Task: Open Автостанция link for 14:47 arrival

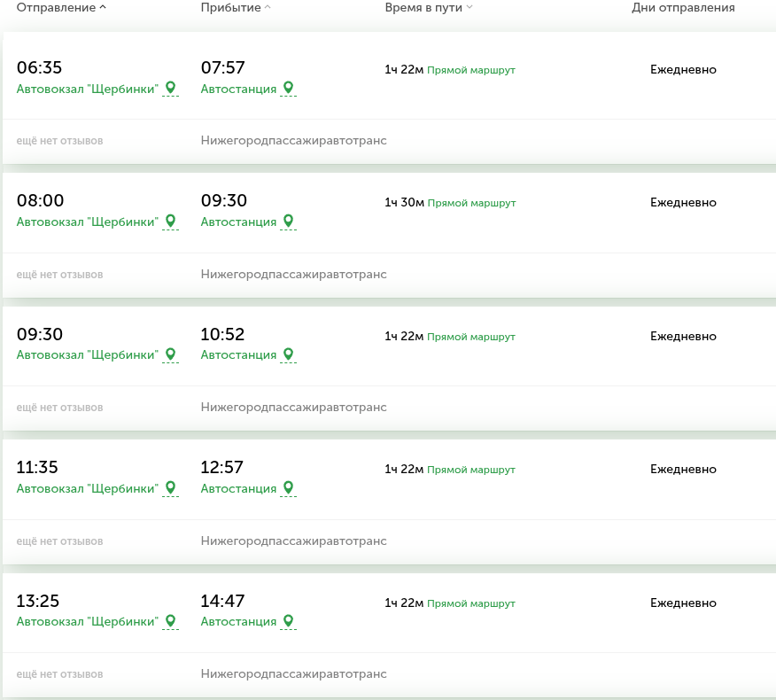Action: pyautogui.click(x=238, y=622)
